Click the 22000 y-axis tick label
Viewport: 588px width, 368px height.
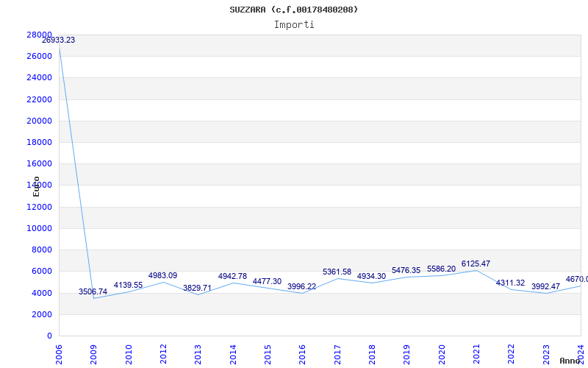pos(40,99)
